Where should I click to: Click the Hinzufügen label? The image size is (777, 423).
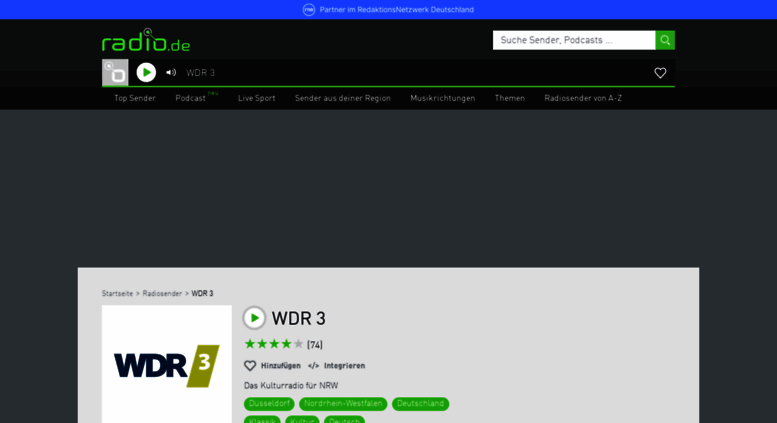[280, 366]
